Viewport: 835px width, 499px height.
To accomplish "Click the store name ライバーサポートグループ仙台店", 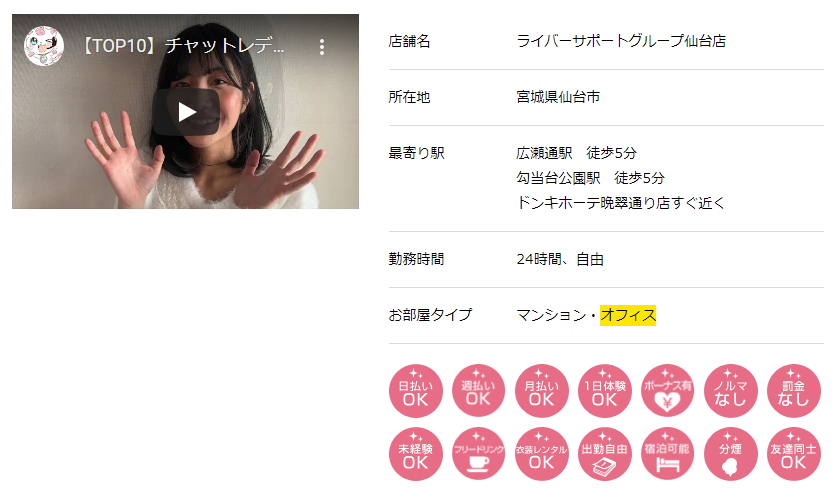I will point(621,41).
